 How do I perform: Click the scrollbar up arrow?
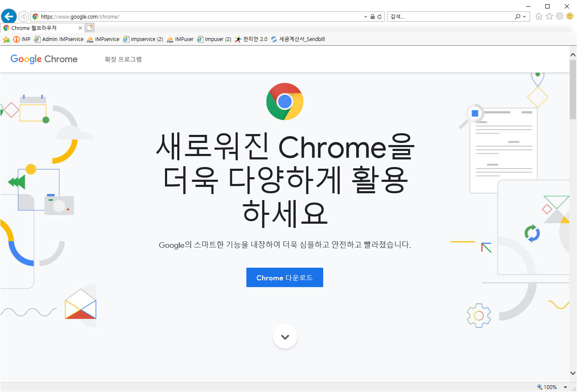pos(573,55)
